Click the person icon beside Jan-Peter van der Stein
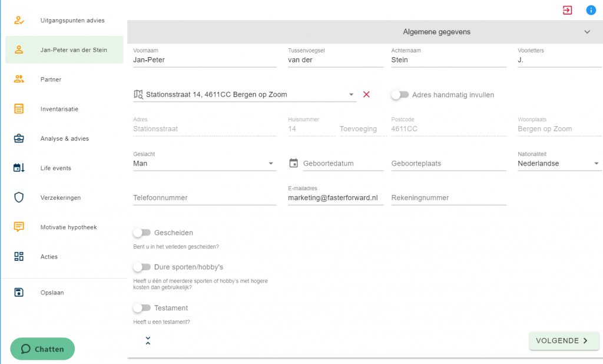The width and height of the screenshot is (603, 364). [x=19, y=49]
